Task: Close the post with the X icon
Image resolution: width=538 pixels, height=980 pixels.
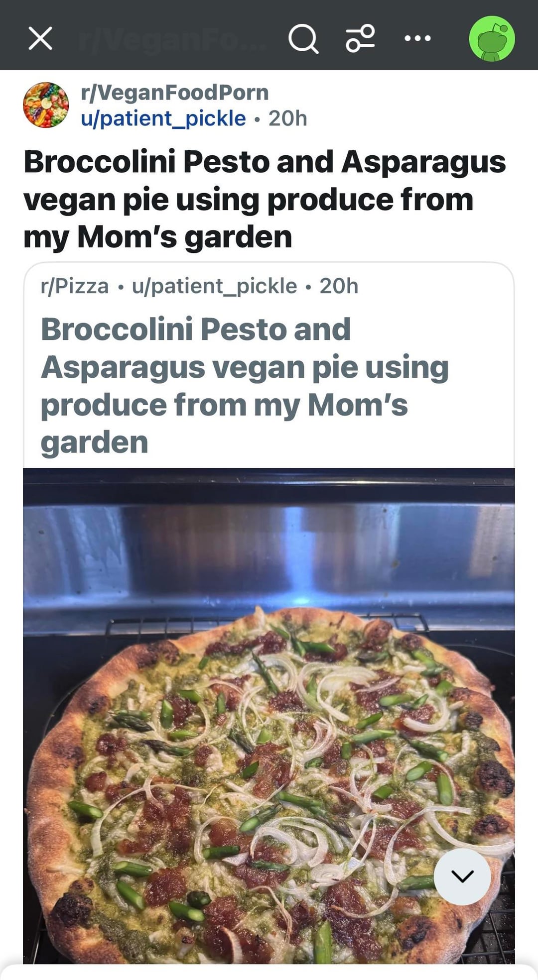Action: coord(40,38)
